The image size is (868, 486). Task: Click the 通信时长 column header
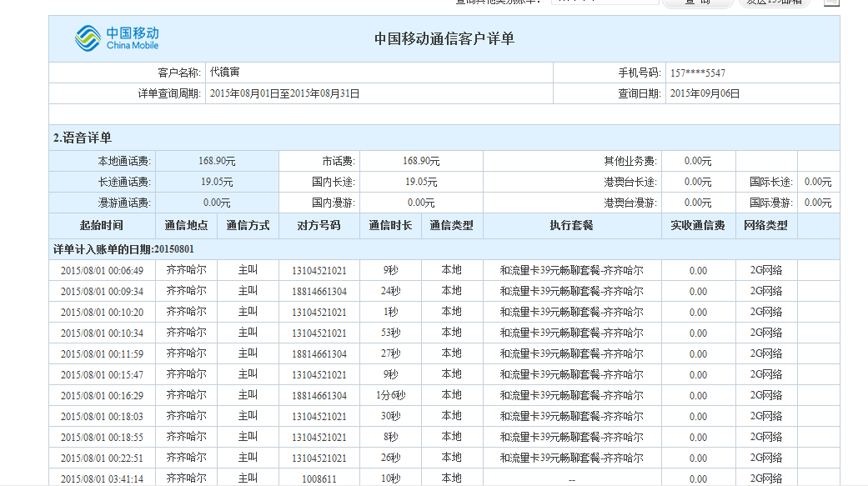(x=390, y=225)
